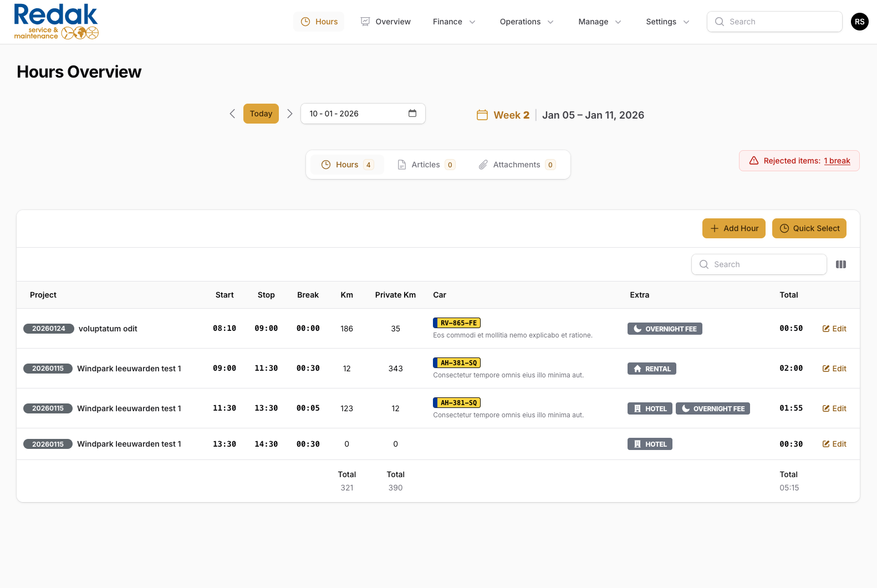Switch to the Attachments tab

coord(516,165)
